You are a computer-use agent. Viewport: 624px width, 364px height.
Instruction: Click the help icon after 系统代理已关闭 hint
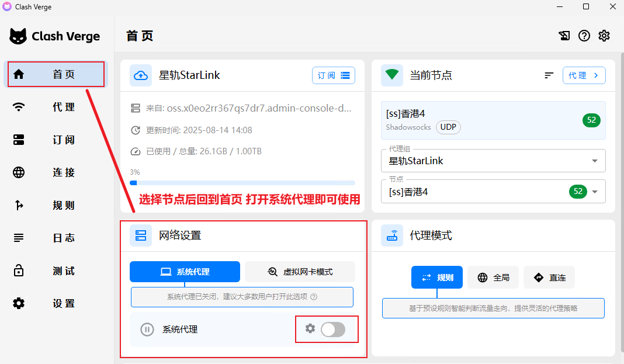click(x=314, y=297)
